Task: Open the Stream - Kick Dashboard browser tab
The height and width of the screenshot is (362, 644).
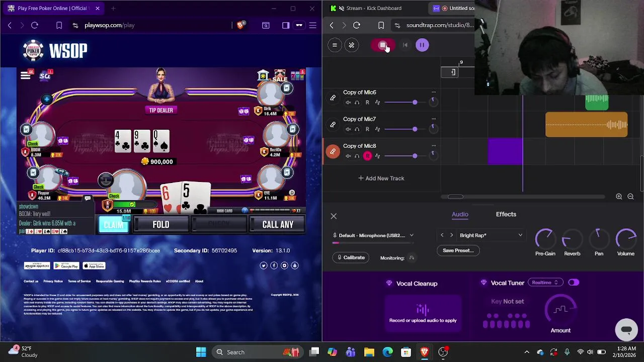Action: 374,8
